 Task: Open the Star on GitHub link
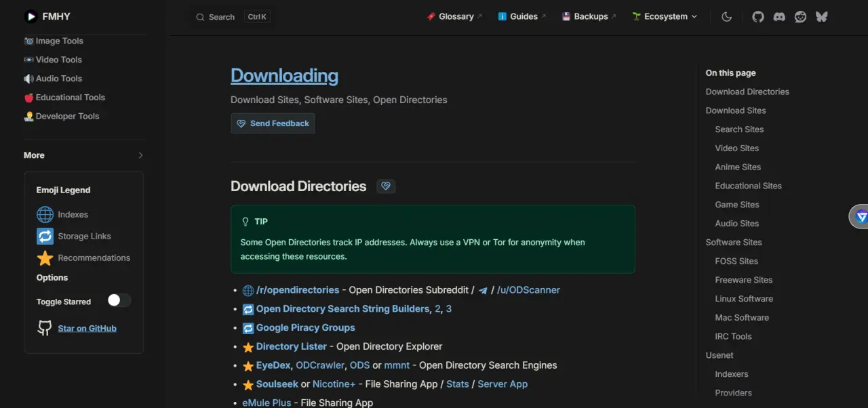point(87,328)
